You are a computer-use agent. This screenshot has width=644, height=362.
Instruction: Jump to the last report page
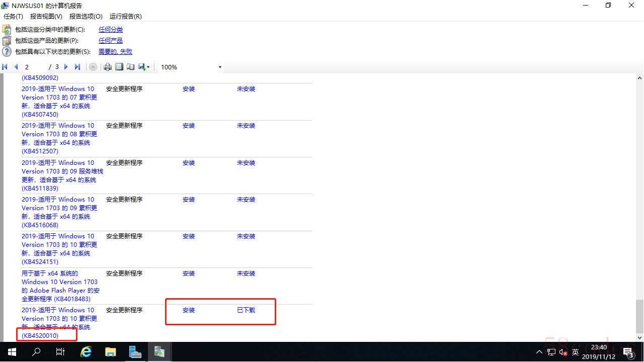77,67
